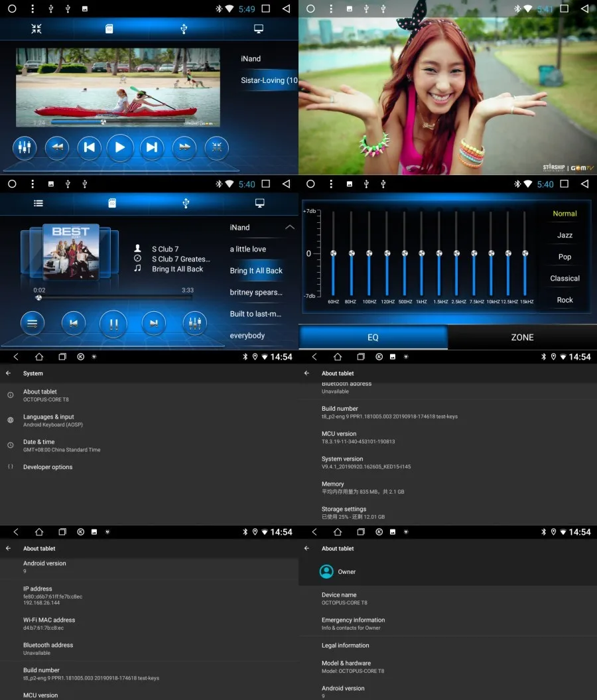Choose the Rock equalizer preset

564,300
